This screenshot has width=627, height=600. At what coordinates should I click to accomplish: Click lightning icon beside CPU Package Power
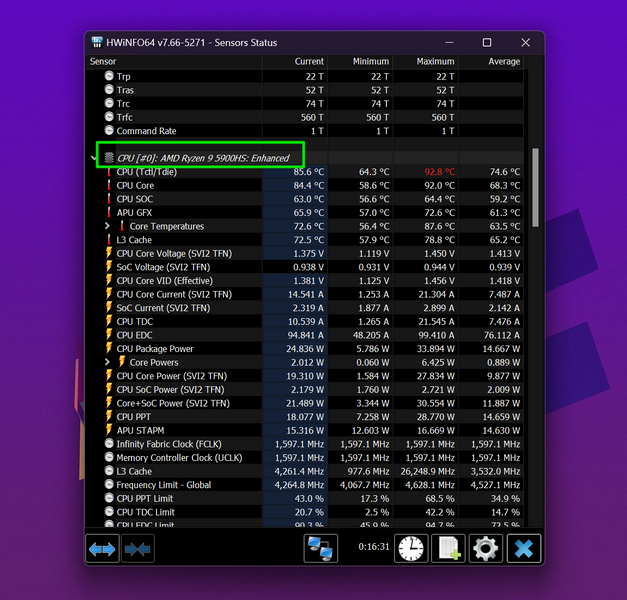(x=109, y=348)
